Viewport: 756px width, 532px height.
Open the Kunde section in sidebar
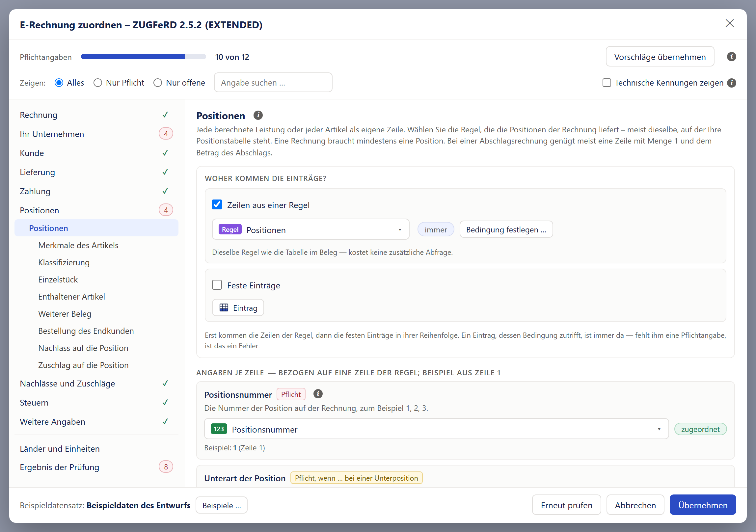[x=96, y=153]
